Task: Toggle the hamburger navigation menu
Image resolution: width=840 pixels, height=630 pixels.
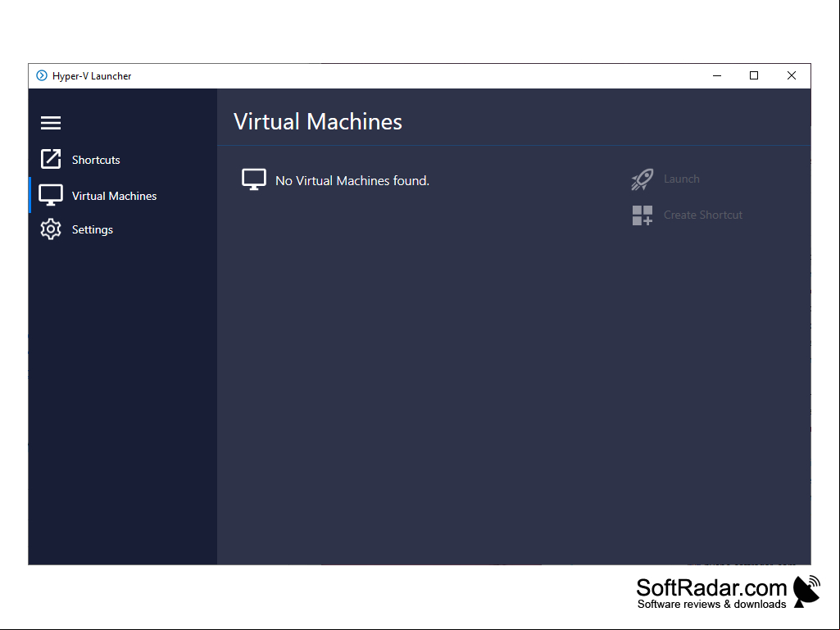Action: click(51, 123)
